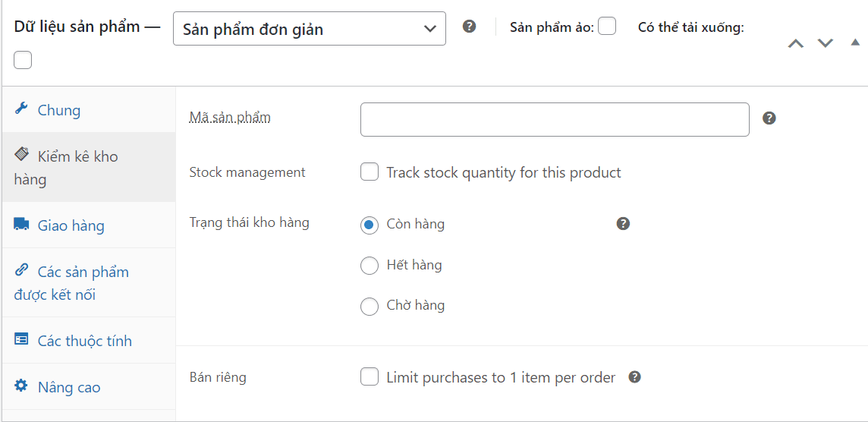Select the Chờ hàng stock status
Viewport: 868px width, 422px height.
370,307
